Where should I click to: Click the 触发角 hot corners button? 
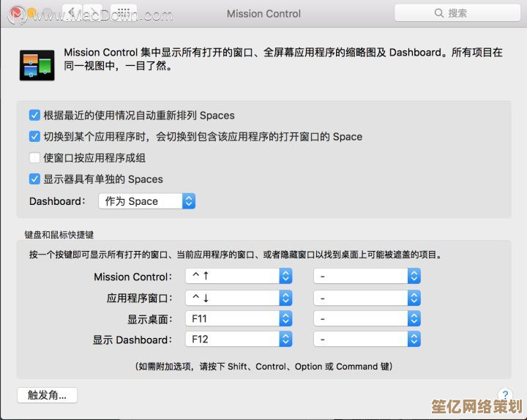pyautogui.click(x=47, y=395)
